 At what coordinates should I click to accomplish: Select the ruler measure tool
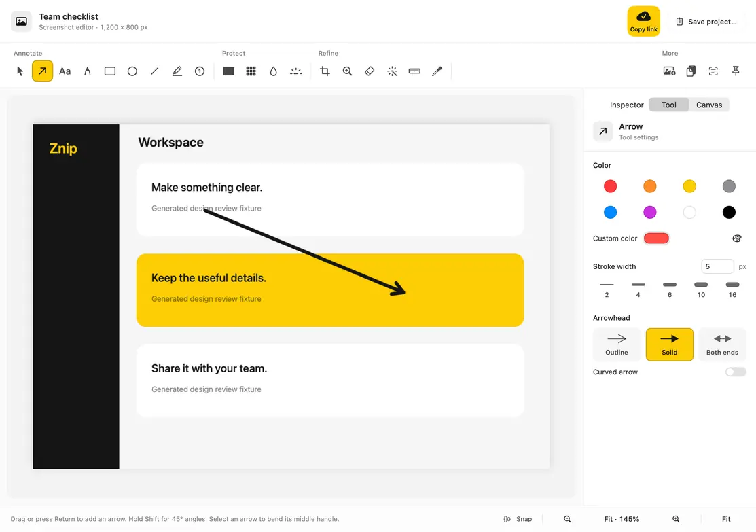coord(414,71)
